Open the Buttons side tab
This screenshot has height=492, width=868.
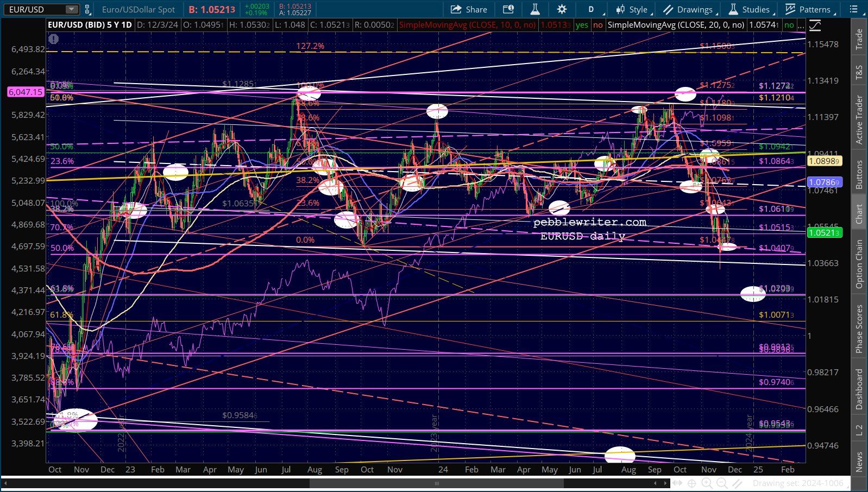[x=859, y=175]
